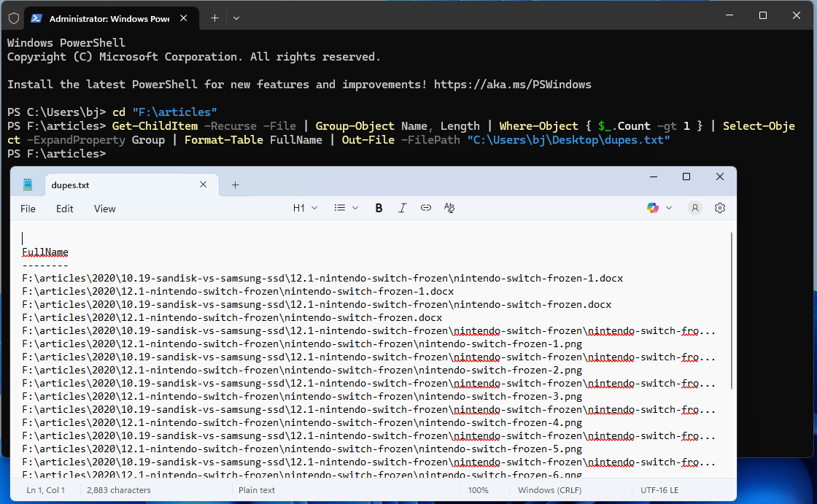Apply italic formatting
This screenshot has height=504, width=817.
(403, 208)
